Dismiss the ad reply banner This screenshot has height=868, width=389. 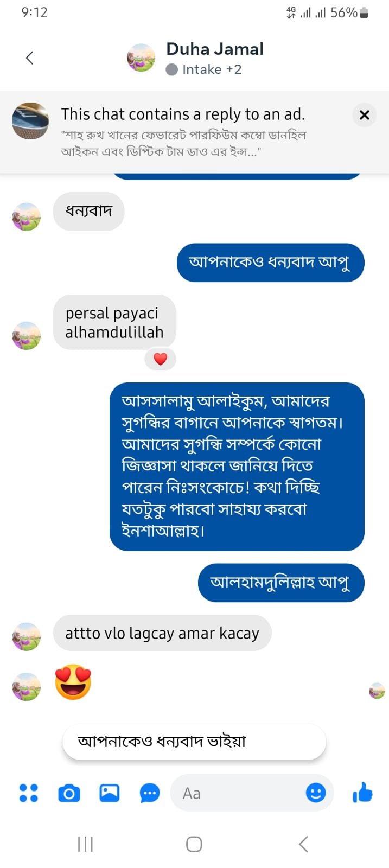point(365,115)
